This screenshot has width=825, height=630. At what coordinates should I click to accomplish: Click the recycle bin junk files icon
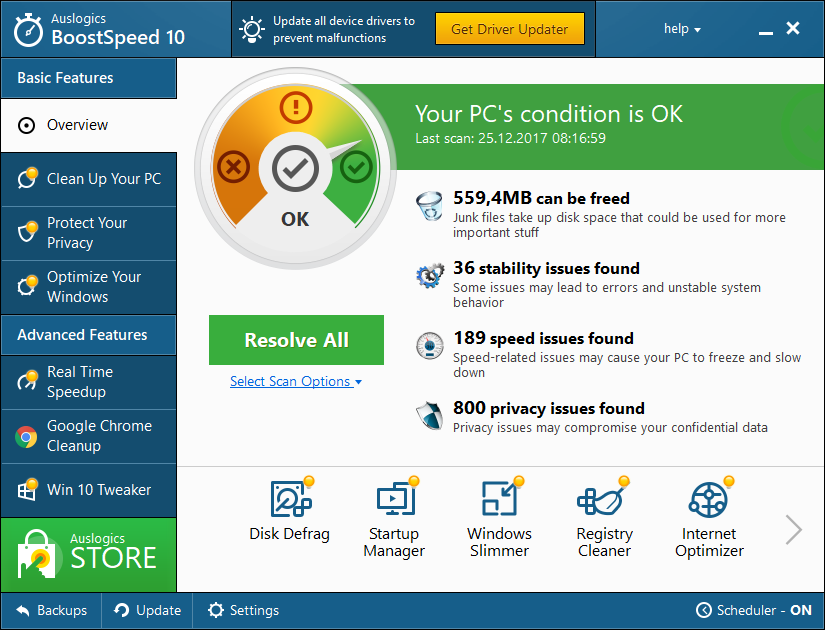coord(429,206)
